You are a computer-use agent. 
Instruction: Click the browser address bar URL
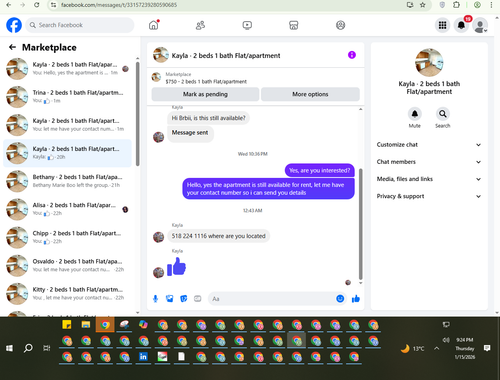click(119, 5)
